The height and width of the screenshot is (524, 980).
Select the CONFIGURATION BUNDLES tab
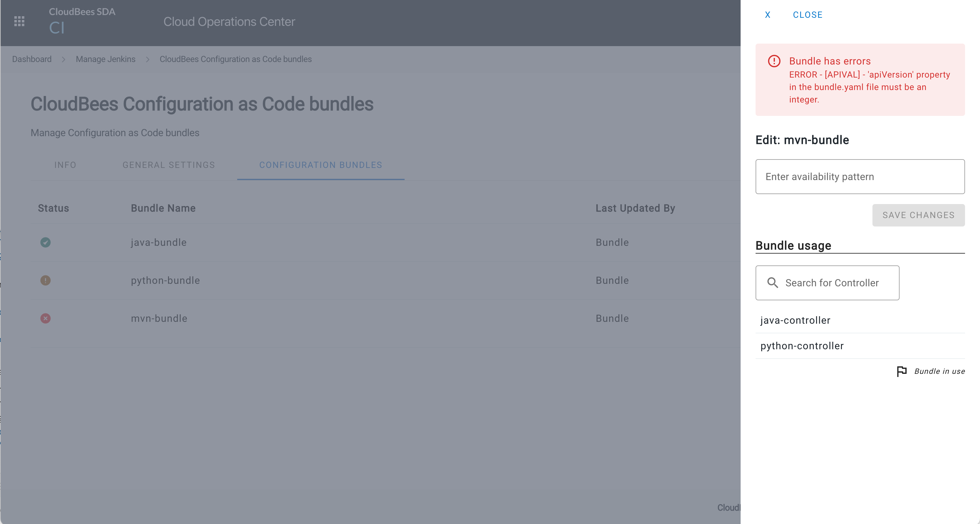pos(320,165)
